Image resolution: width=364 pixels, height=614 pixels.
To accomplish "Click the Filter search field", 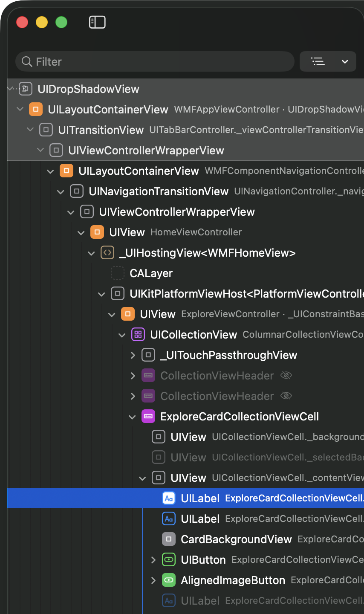I will pyautogui.click(x=155, y=61).
